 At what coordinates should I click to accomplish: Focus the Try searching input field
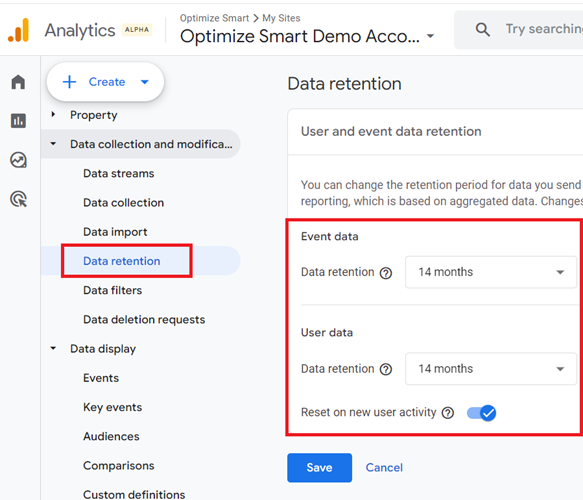point(544,29)
